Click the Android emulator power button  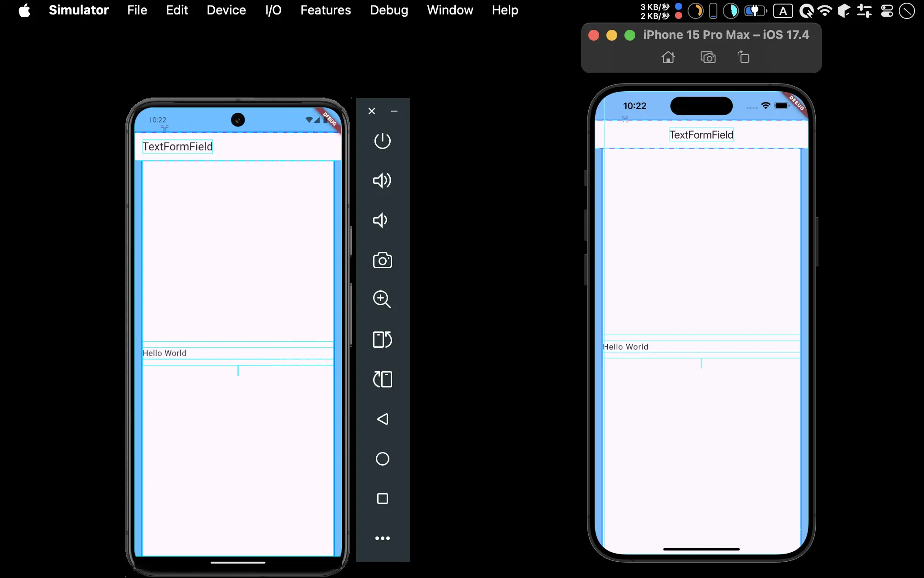click(382, 140)
